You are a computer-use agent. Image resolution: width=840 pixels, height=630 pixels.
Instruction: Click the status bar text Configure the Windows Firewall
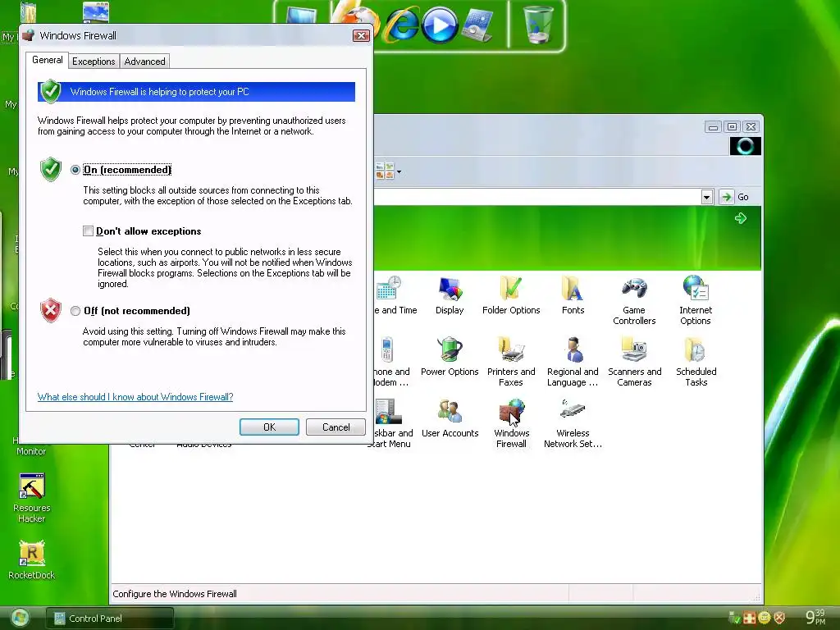175,594
